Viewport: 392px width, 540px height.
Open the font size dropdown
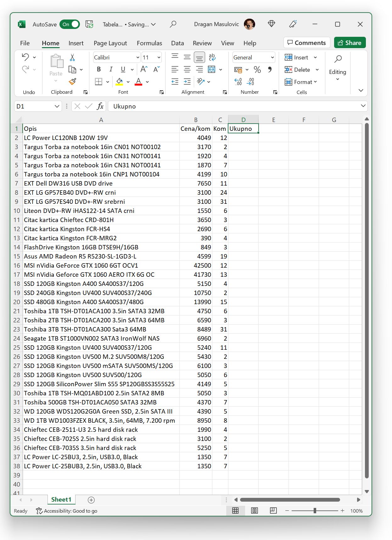[159, 58]
